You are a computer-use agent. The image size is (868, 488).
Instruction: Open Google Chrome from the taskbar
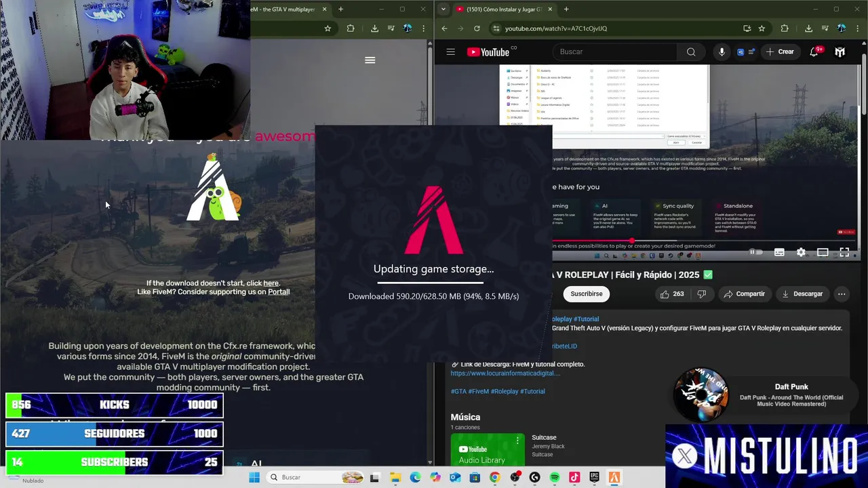494,477
